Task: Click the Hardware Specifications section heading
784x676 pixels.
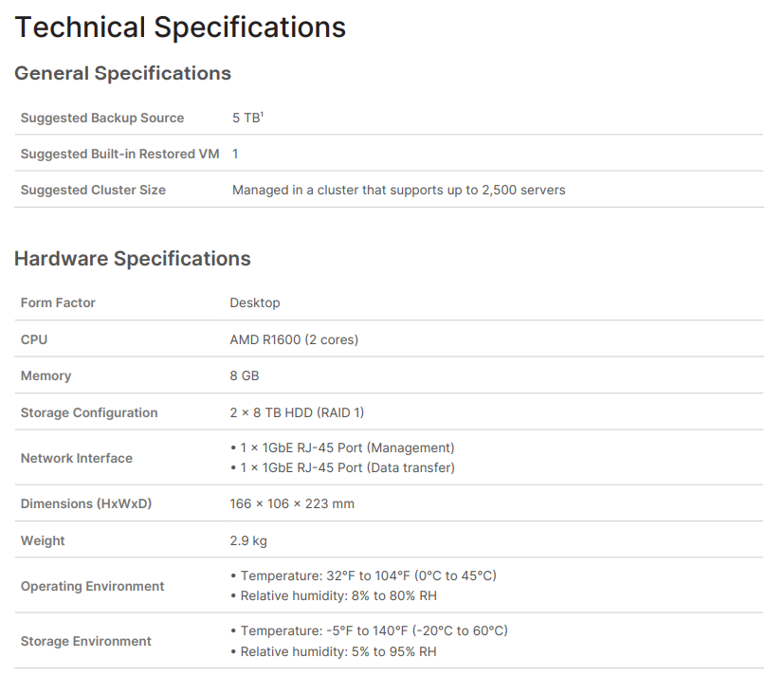Action: (x=132, y=258)
